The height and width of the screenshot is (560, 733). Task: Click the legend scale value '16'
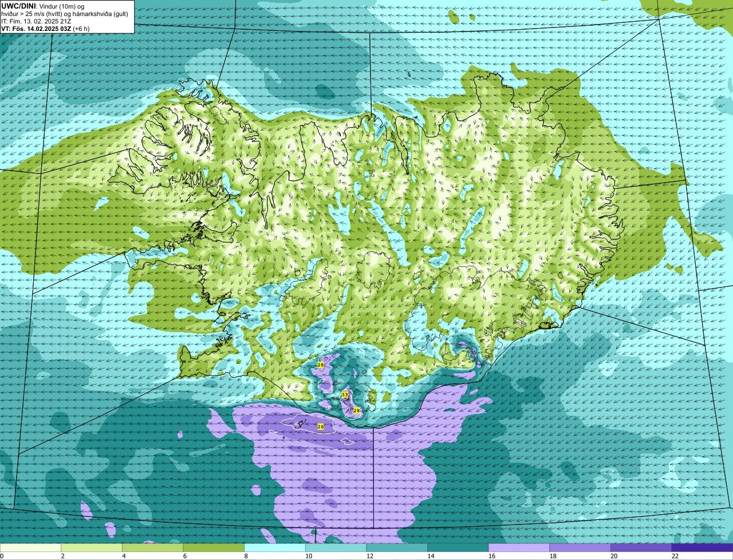click(x=492, y=556)
